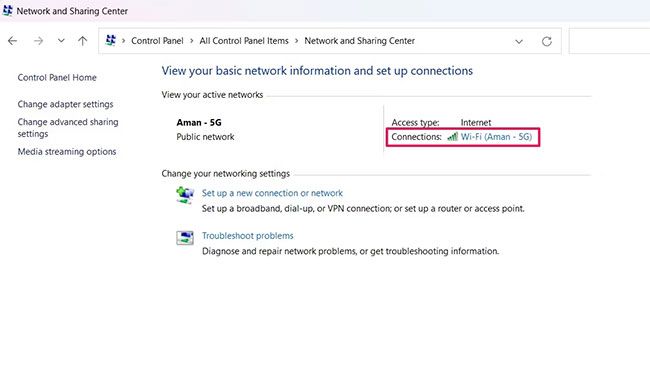
Task: Select Control Panel breadcrumb item
Action: click(x=157, y=41)
